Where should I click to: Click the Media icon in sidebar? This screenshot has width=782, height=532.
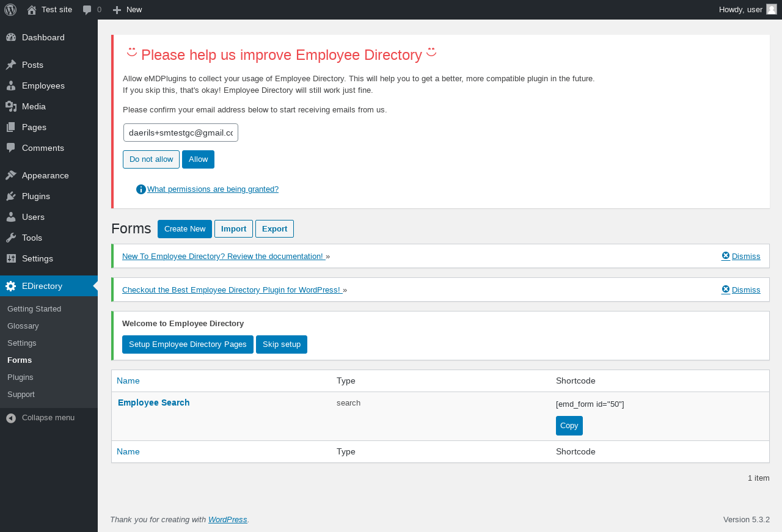(x=11, y=106)
